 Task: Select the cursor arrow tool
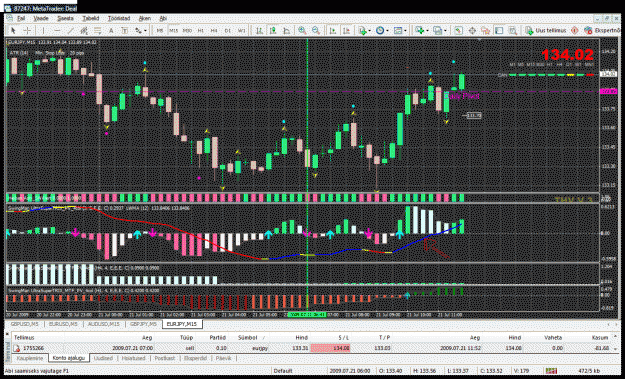[x=13, y=30]
